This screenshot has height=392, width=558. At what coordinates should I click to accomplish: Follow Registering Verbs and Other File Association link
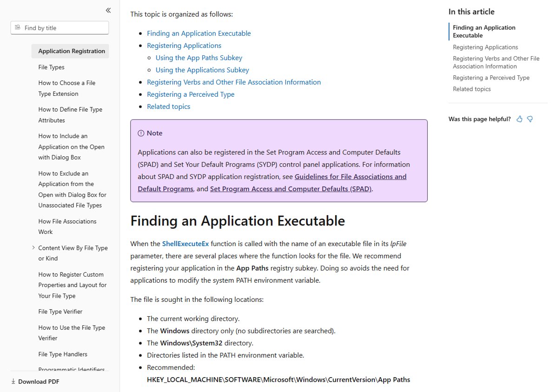coord(234,82)
